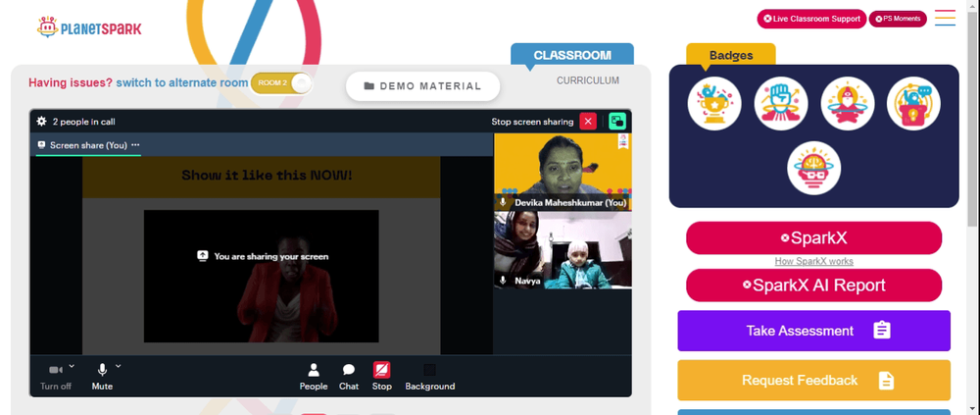Image resolution: width=980 pixels, height=415 pixels.
Task: Toggle the ROOM 2 switch
Action: click(281, 83)
